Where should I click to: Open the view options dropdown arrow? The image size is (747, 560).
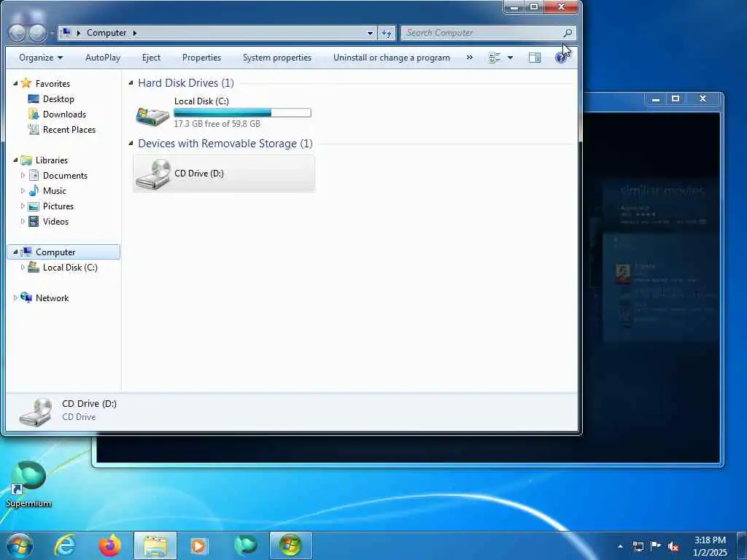pos(510,58)
